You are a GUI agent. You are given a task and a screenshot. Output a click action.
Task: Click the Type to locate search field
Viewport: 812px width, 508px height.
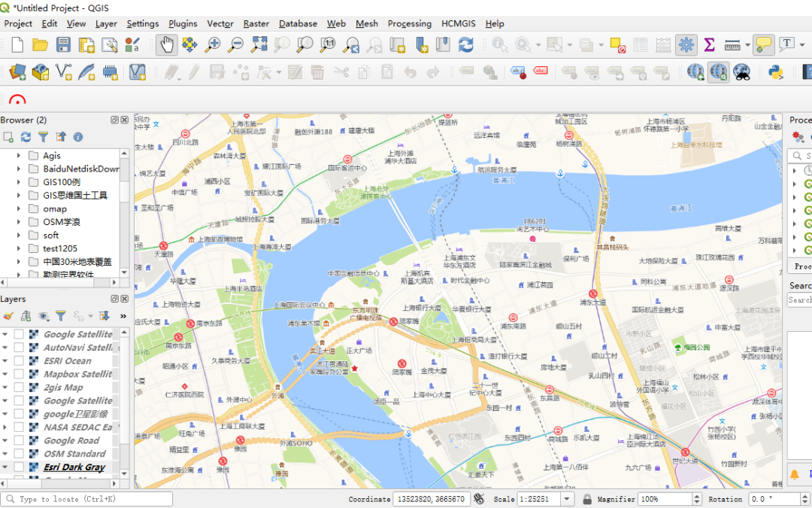86,498
